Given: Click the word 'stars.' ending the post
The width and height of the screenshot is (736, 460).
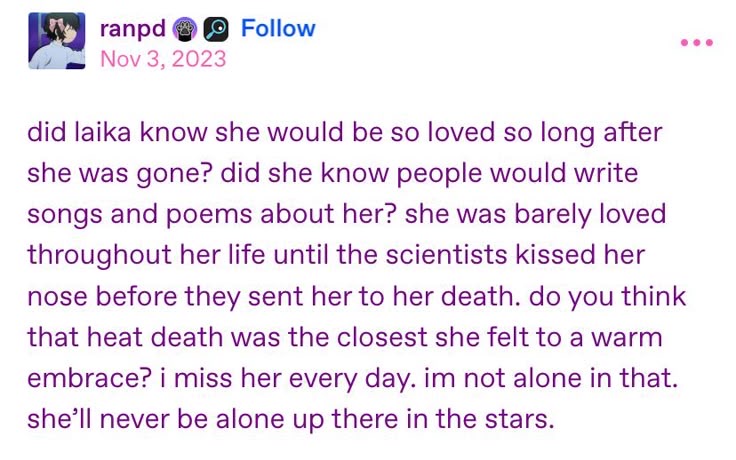Looking at the screenshot, I should (520, 419).
